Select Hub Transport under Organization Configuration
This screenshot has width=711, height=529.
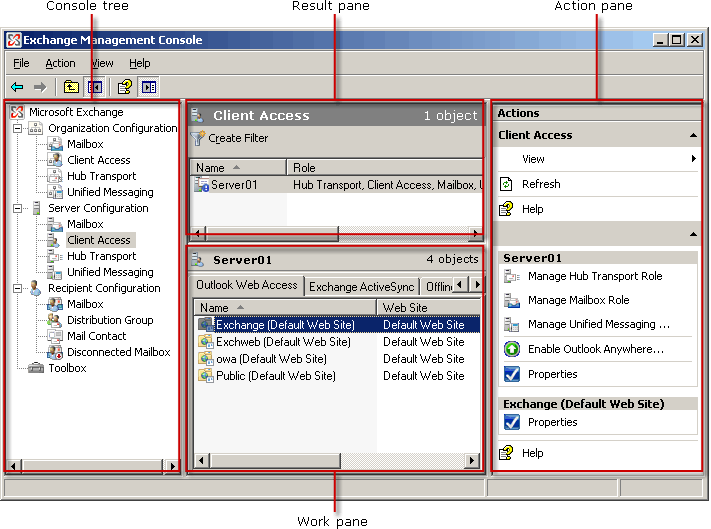click(101, 176)
